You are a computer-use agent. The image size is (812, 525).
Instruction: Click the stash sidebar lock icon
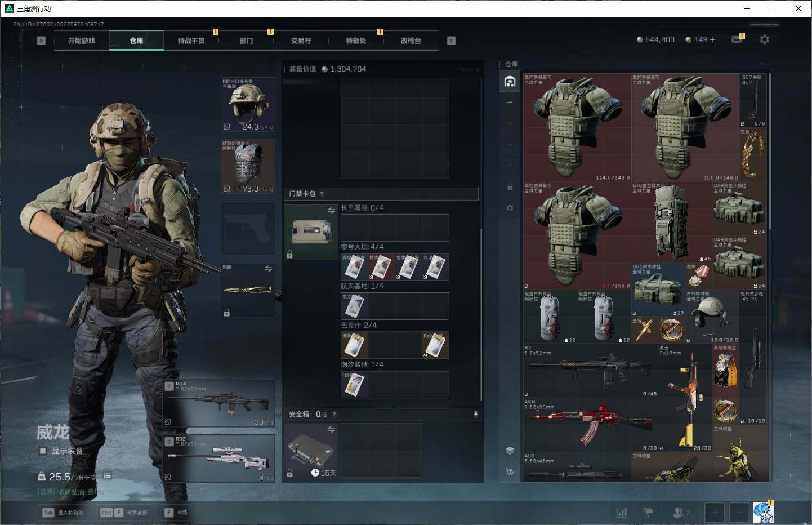[x=510, y=187]
